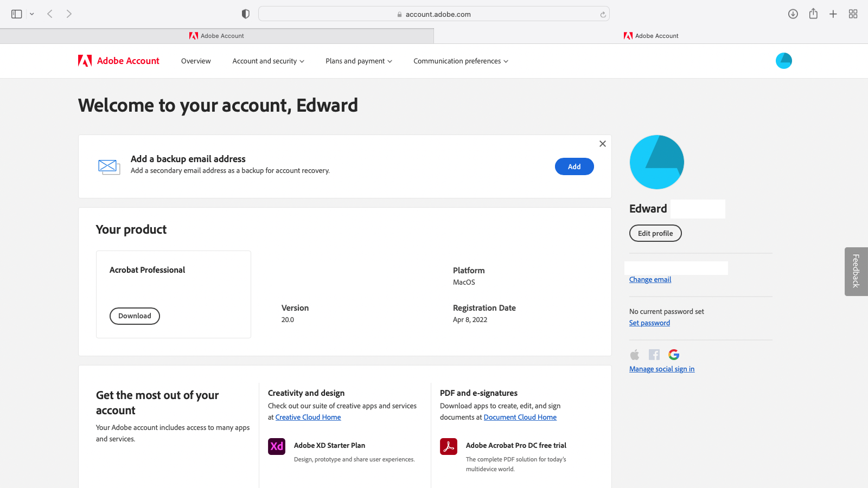Click the envelope icon in the banner
This screenshot has width=868, height=488.
pos(109,166)
